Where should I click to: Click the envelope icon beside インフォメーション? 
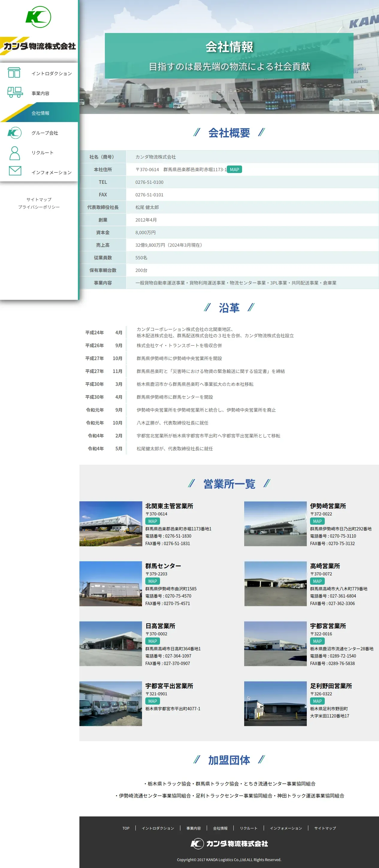point(15,171)
